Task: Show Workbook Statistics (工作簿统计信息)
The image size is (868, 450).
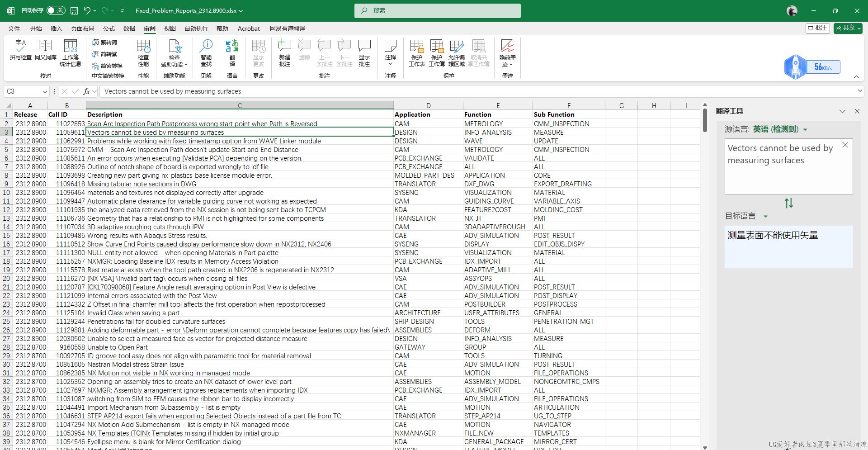Action: [x=71, y=53]
